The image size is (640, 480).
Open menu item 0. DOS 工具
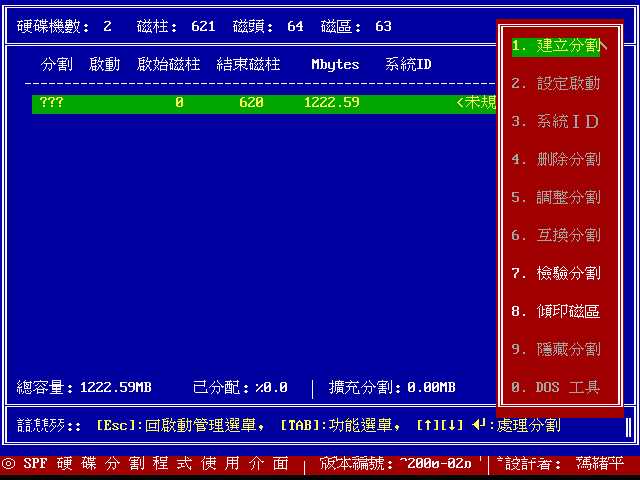[x=556, y=388]
